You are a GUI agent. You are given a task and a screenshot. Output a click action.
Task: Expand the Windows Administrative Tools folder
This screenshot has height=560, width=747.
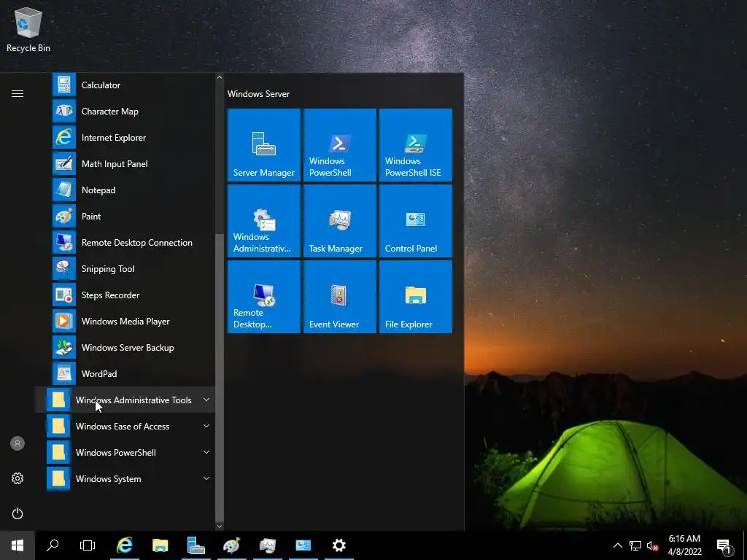click(x=125, y=400)
